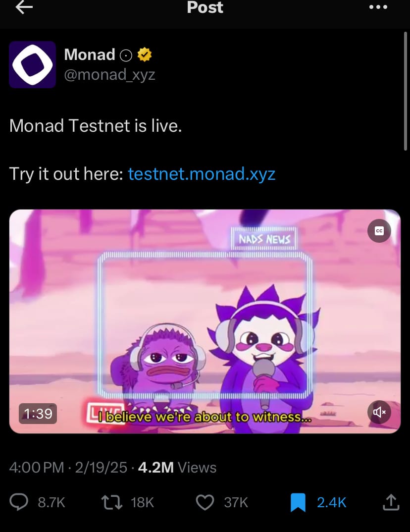Click the vertical scrollbar on the right
Image resolution: width=410 pixels, height=532 pixels.
[x=405, y=91]
